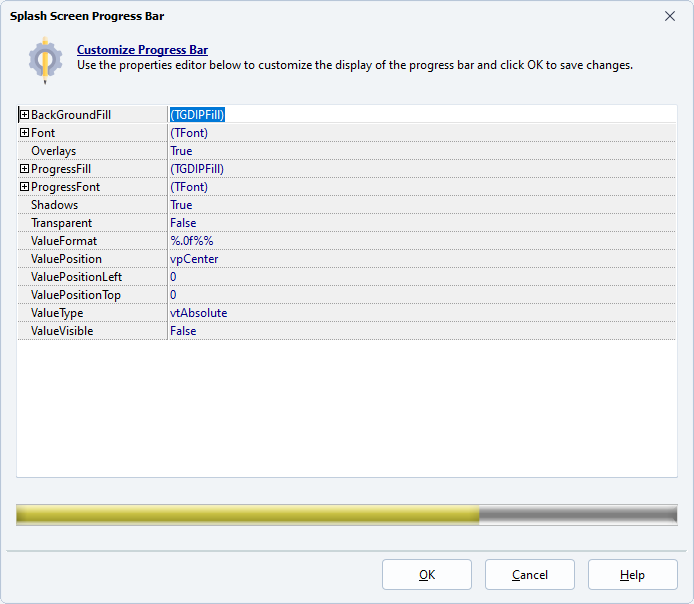Click the ValuePosition vpCenter value
Screen dimensions: 694x604
pos(194,259)
